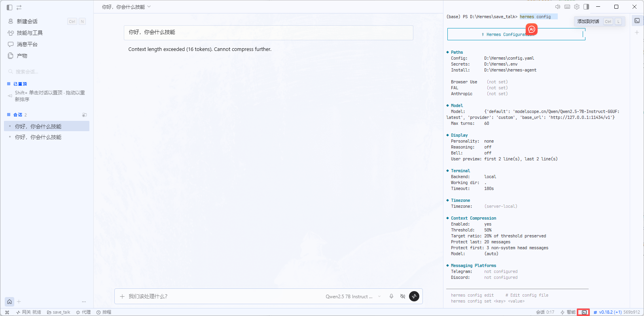Click the 添加到对话 button
Viewport: 644px width, 316px height.
click(599, 21)
